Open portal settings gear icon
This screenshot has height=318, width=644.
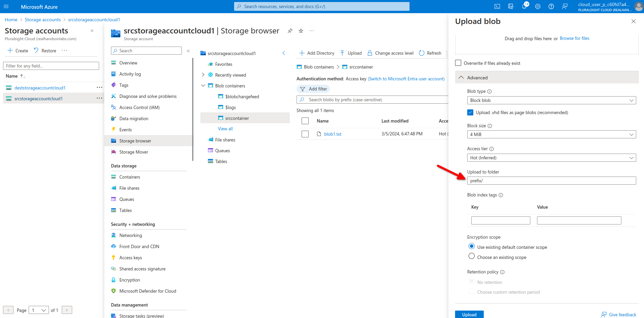coord(538,6)
